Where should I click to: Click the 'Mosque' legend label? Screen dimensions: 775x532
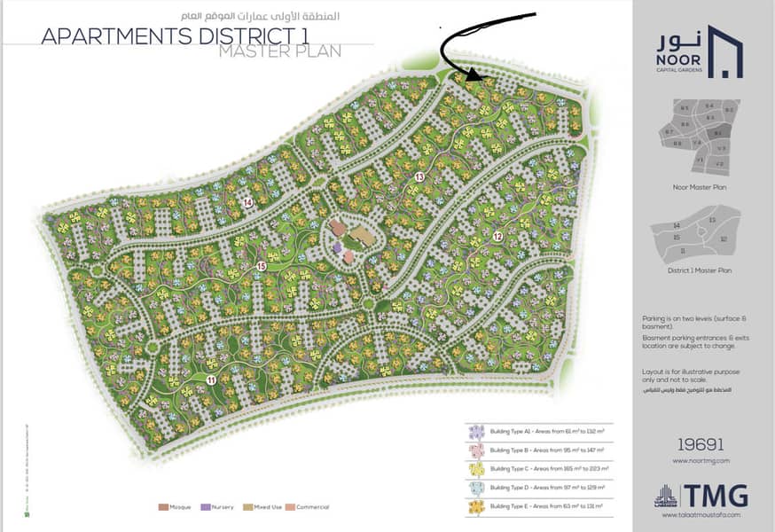coord(180,507)
